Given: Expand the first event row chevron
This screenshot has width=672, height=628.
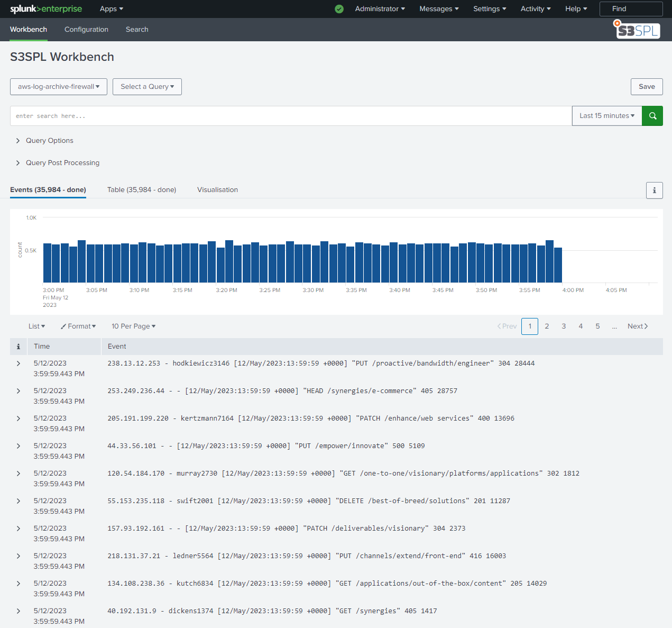Looking at the screenshot, I should pos(18,363).
